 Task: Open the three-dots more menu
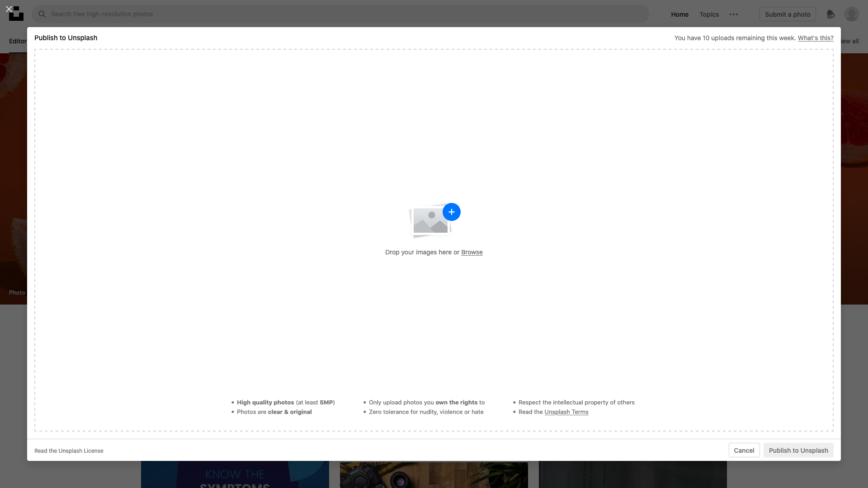coord(733,14)
